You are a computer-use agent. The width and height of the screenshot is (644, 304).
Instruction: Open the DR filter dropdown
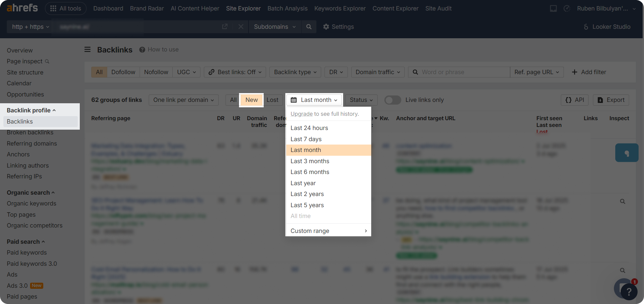tap(336, 72)
